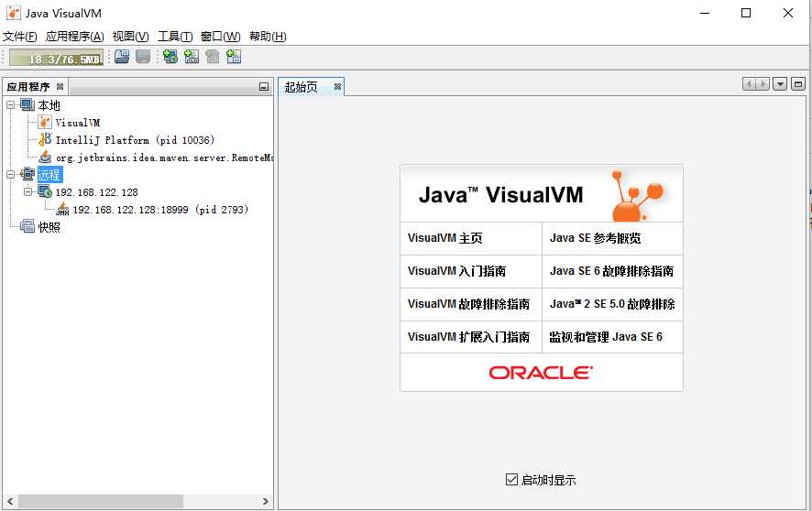Click the Add application snapshot toolbar icon

[234, 57]
